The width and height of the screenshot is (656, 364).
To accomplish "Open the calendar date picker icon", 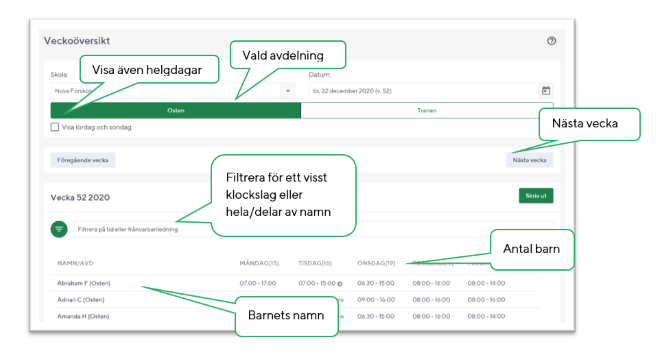I will pos(546,91).
